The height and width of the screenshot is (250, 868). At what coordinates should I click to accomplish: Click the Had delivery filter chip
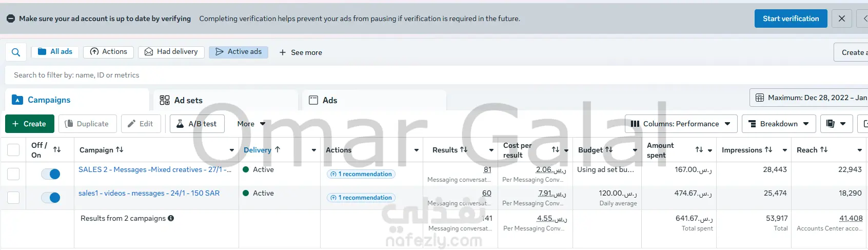coord(171,52)
